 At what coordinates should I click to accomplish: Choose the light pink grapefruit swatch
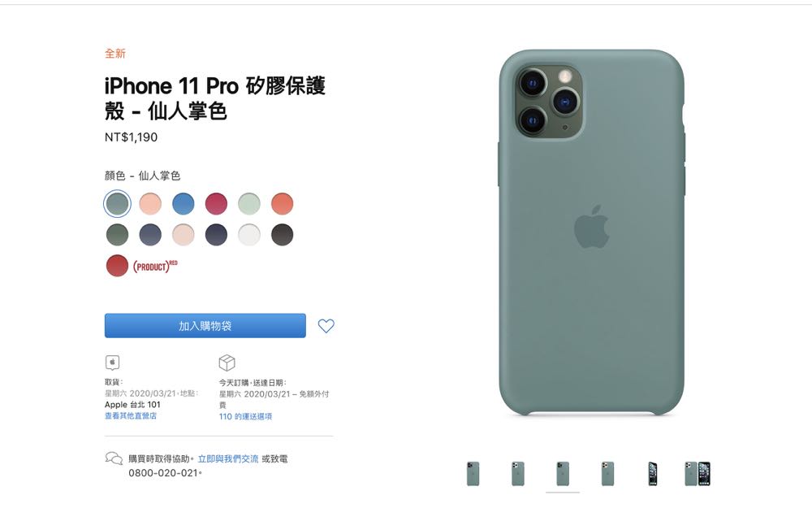click(150, 204)
